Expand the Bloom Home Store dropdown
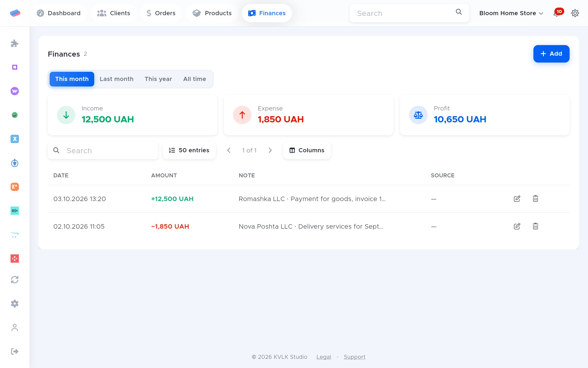 point(511,13)
